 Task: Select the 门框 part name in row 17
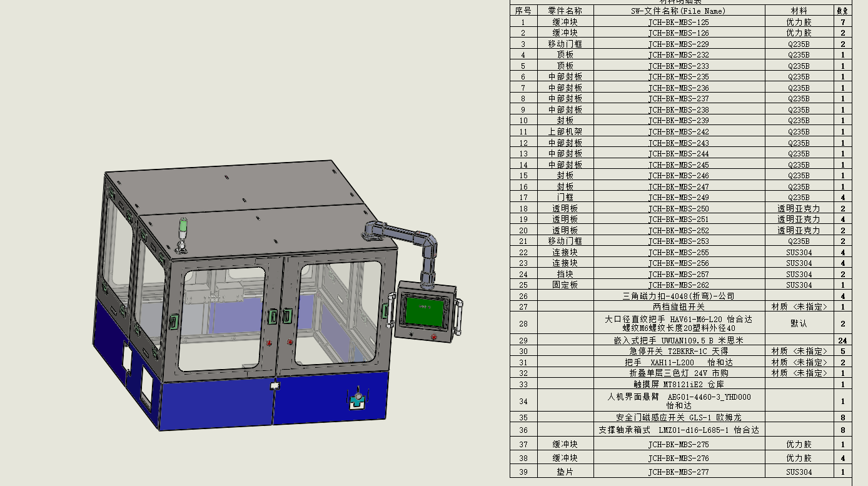pos(565,197)
